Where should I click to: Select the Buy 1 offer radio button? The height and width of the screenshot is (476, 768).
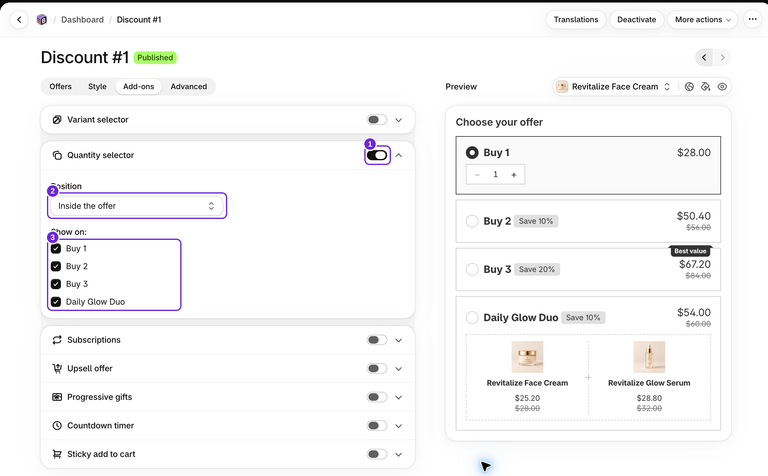[472, 153]
